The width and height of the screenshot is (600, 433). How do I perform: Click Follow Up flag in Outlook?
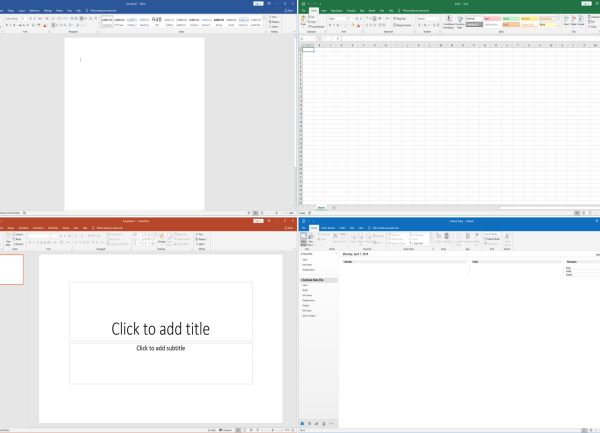click(x=477, y=238)
